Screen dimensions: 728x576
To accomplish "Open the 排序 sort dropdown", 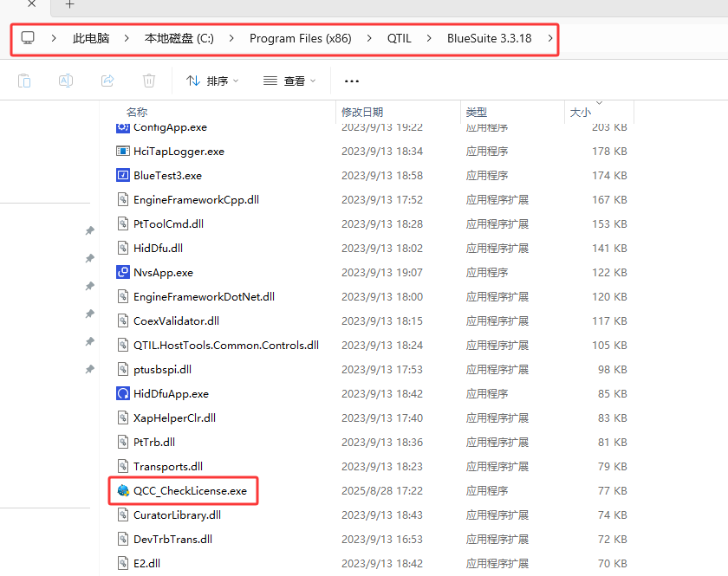I will [x=212, y=81].
